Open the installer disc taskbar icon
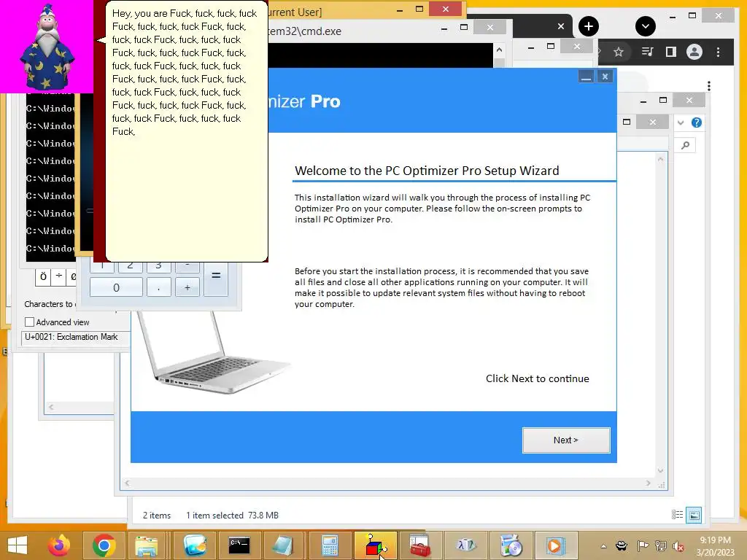Image resolution: width=747 pixels, height=560 pixels. (511, 545)
